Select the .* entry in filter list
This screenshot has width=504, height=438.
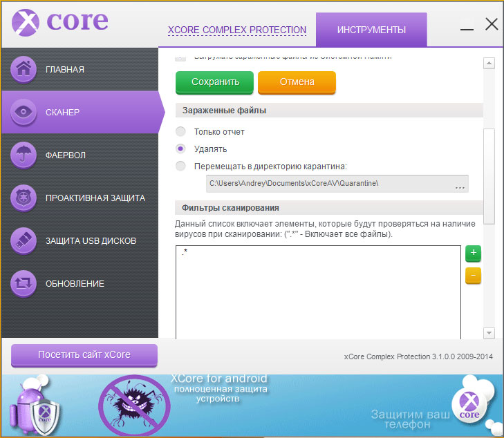click(185, 252)
